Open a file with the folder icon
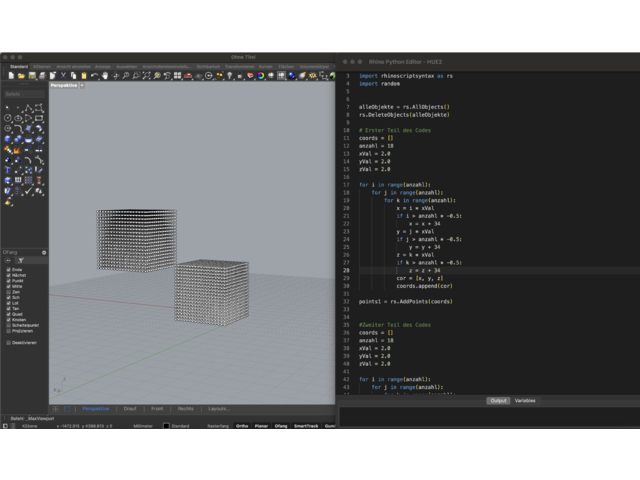 click(x=21, y=76)
